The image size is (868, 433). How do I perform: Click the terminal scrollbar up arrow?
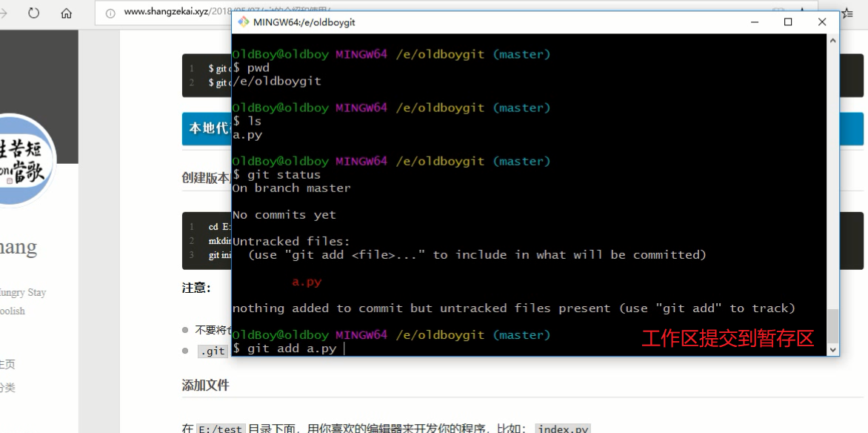(x=832, y=40)
